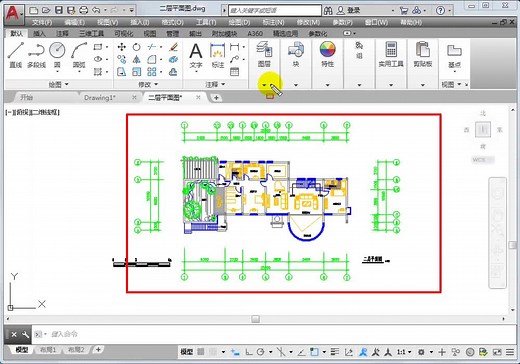Click the Fillet tool icon
520x364 pixels.
pos(152,59)
